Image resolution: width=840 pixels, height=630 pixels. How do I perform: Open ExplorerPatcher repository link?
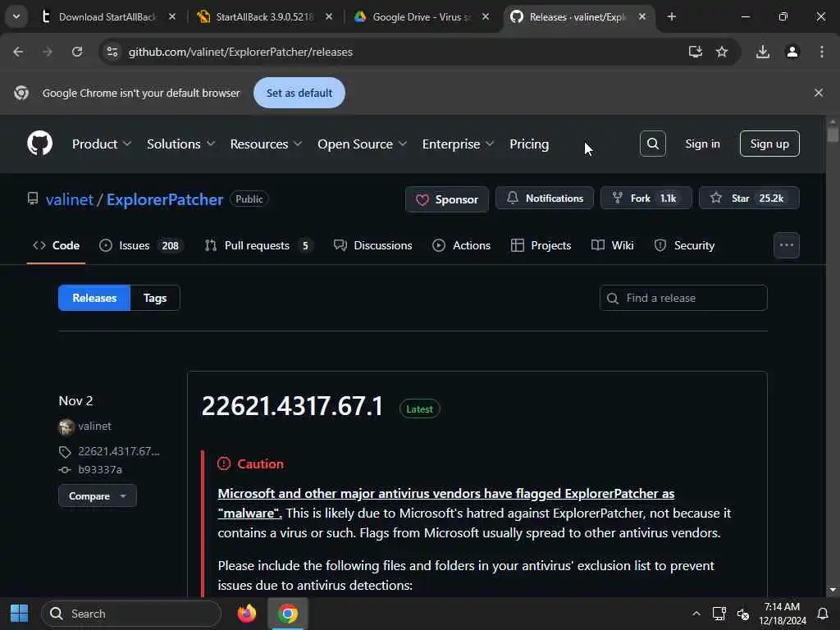(164, 199)
